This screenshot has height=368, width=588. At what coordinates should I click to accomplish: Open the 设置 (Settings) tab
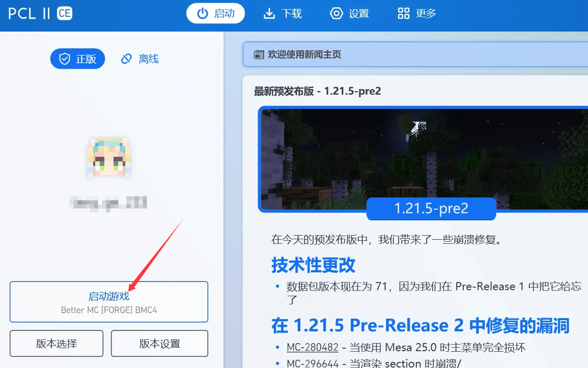tap(350, 14)
